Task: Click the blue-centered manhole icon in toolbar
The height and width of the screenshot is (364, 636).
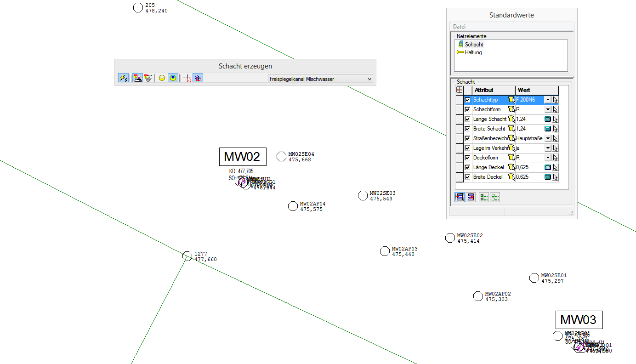Action: tap(172, 78)
